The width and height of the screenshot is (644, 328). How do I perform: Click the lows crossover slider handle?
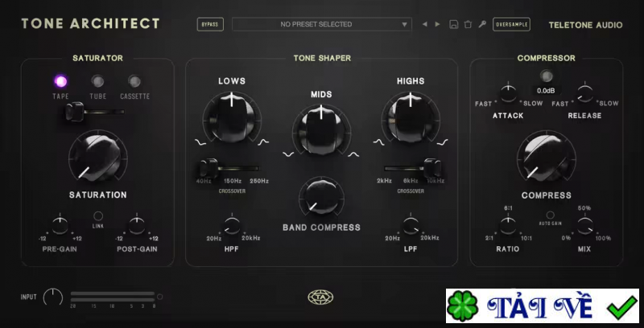pyautogui.click(x=208, y=168)
